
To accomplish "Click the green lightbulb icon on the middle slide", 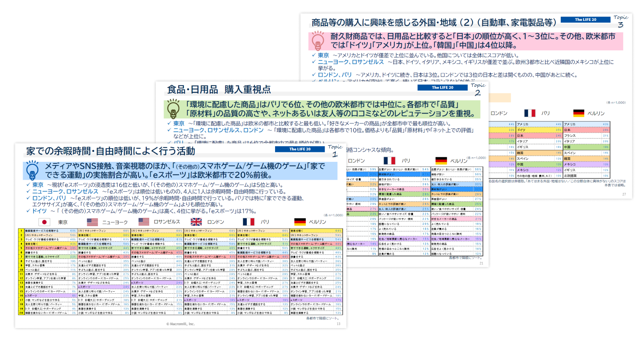I will [x=173, y=109].
